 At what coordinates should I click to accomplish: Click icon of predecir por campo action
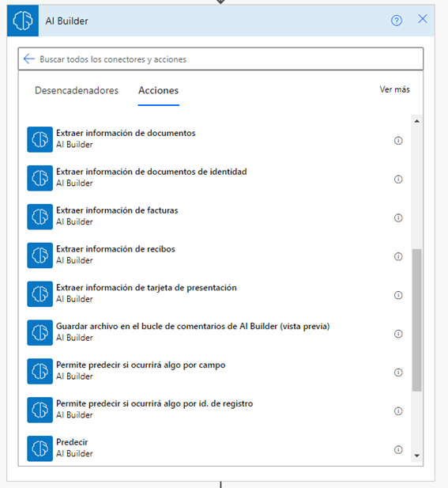[40, 371]
